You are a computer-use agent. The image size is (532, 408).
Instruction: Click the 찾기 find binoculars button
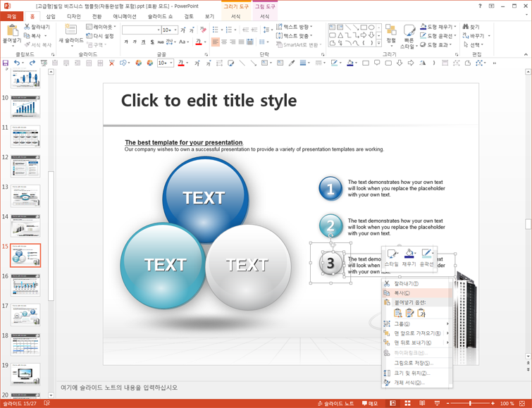coord(471,27)
